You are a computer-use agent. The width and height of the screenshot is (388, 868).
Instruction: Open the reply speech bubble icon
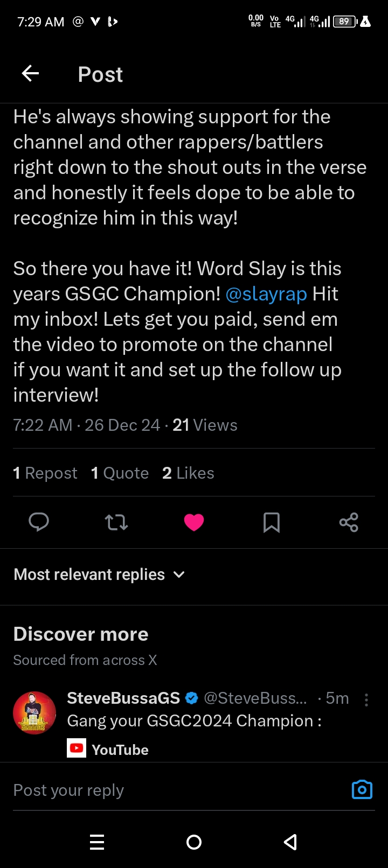click(39, 522)
